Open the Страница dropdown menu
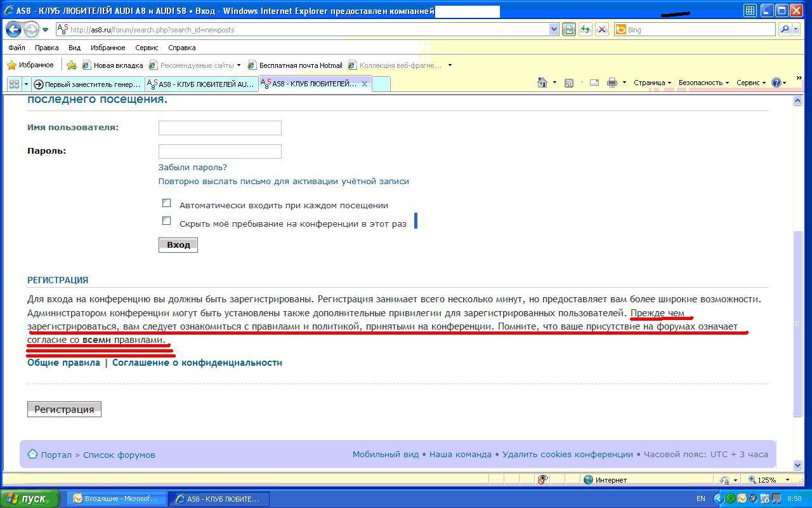The image size is (812, 508). 652,83
